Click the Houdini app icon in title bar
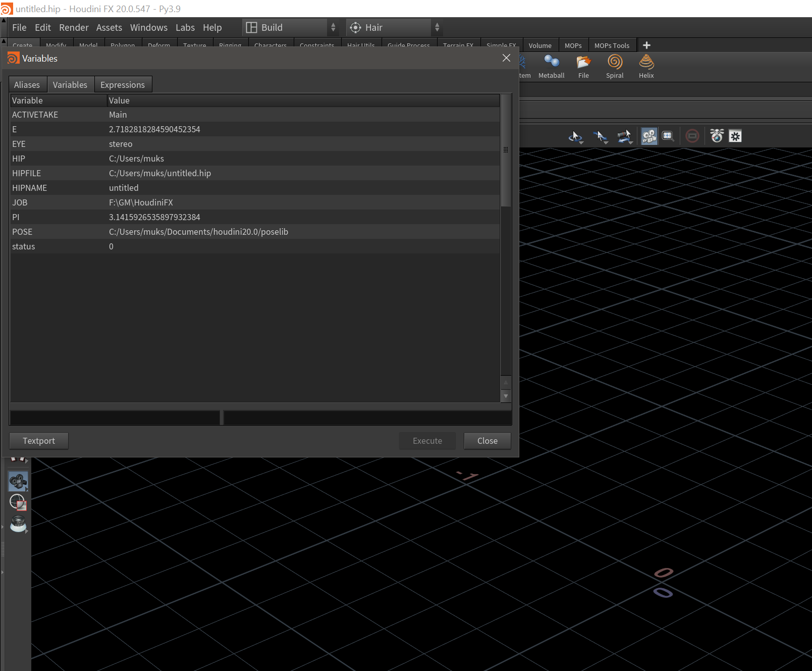Viewport: 812px width, 671px height. (7, 9)
